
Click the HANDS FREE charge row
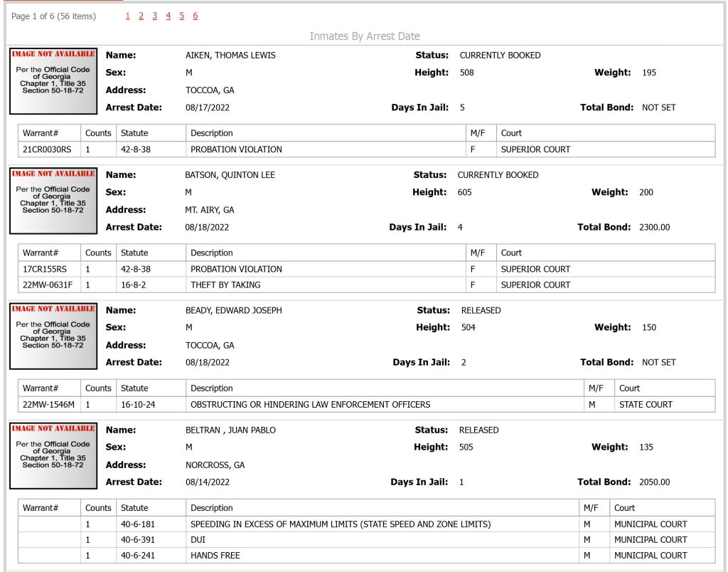point(366,555)
